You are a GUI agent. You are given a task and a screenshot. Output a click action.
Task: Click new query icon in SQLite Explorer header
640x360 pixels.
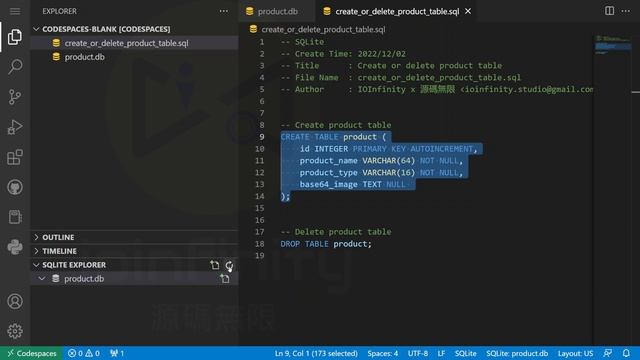(x=215, y=265)
